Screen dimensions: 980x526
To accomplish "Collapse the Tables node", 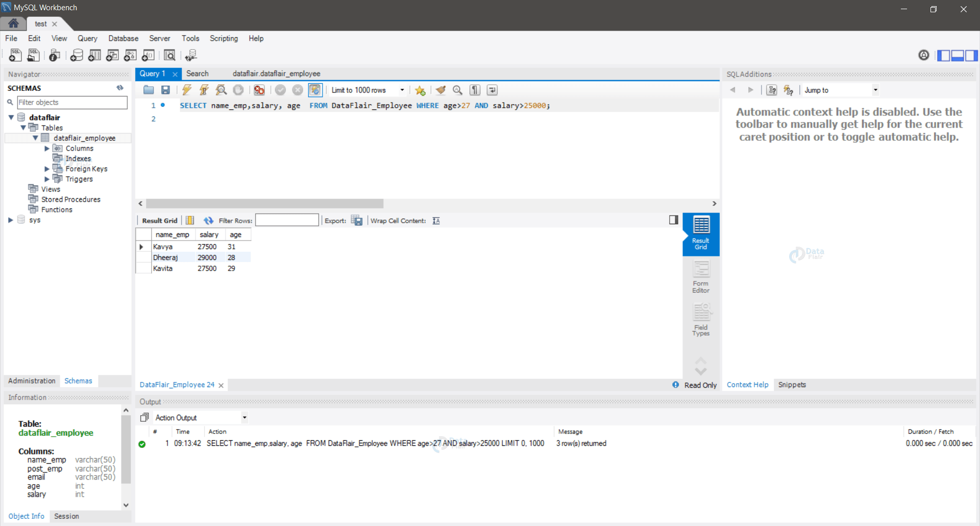I will (x=23, y=128).
